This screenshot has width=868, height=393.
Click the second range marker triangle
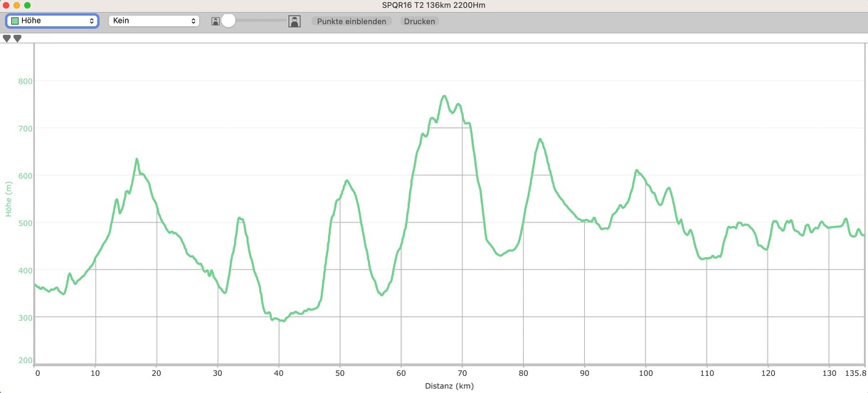[18, 38]
